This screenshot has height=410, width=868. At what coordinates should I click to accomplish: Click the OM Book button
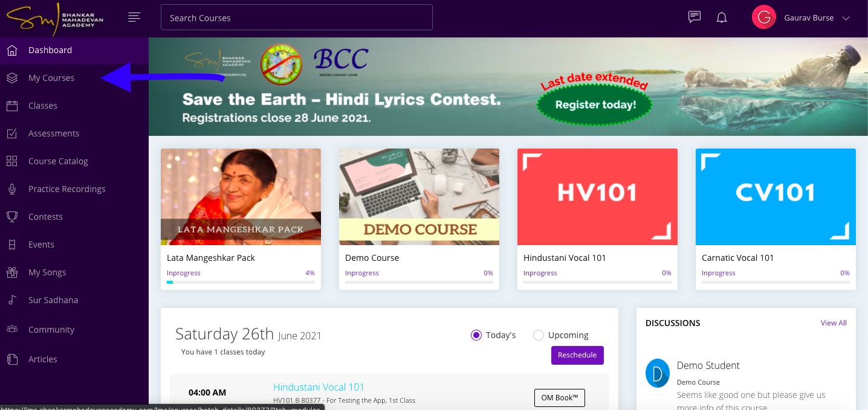coord(560,398)
